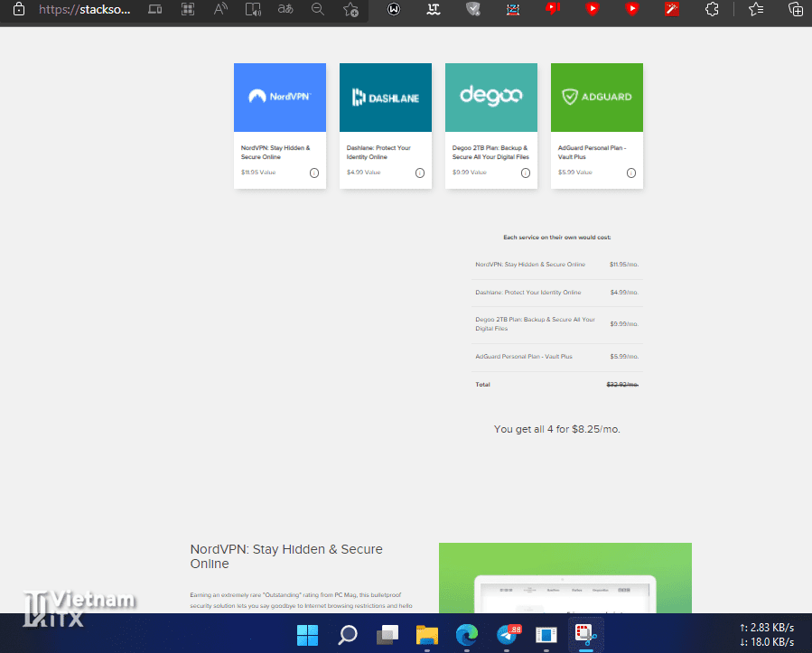Click the info icon on the Dashlane card
812x653 pixels.
(420, 173)
